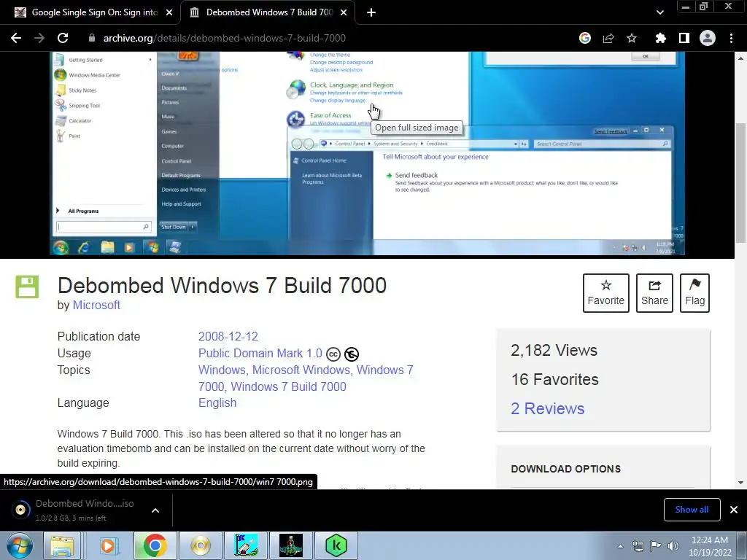
Task: Open the Windows 7 Build 7000 topic
Action: 289,386
